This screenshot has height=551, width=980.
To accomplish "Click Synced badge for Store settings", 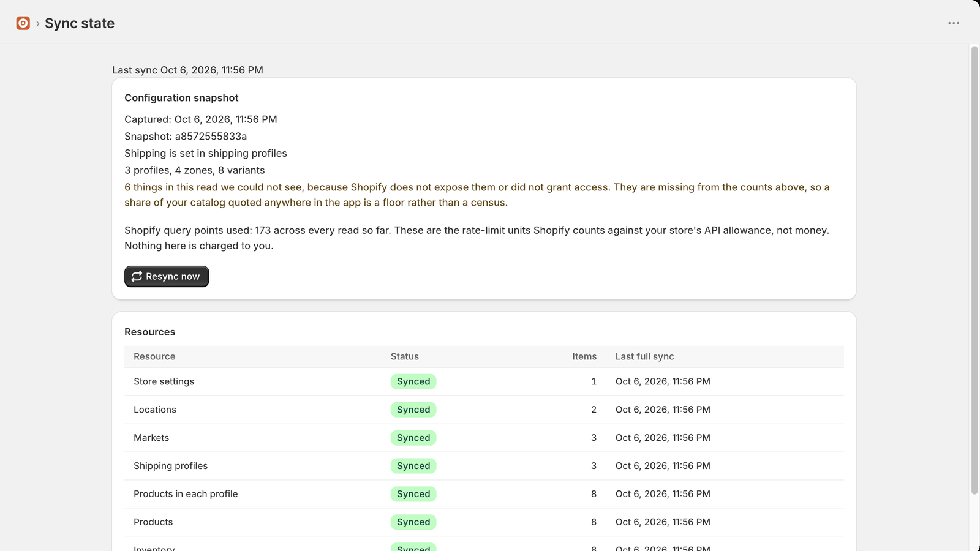I will 413,381.
